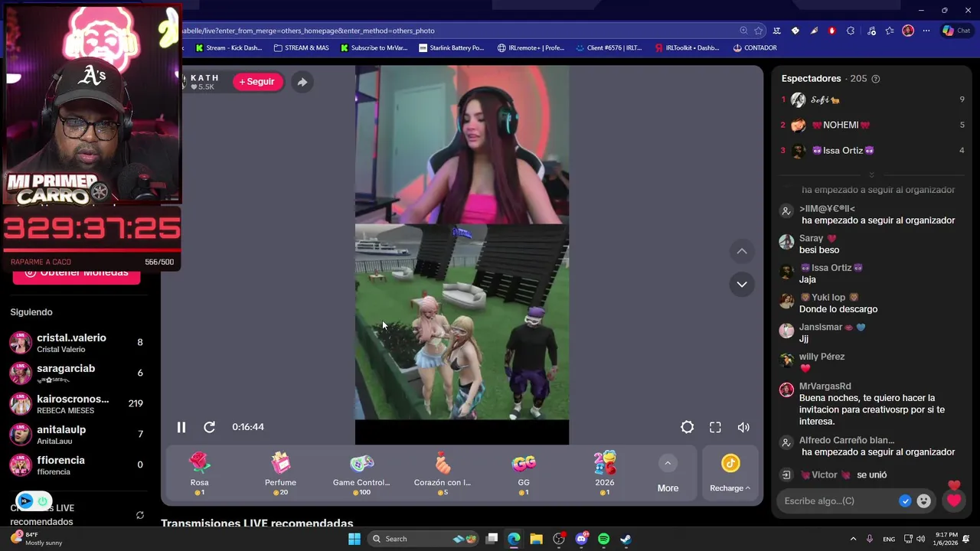
Task: Reload the stream with the refresh icon
Action: coord(209,427)
